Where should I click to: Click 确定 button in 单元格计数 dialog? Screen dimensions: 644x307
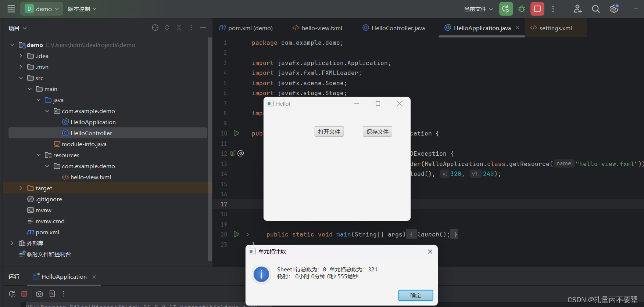coord(416,295)
